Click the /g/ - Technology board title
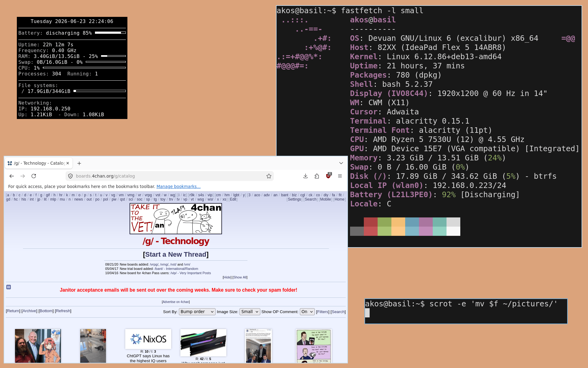 [x=176, y=241]
